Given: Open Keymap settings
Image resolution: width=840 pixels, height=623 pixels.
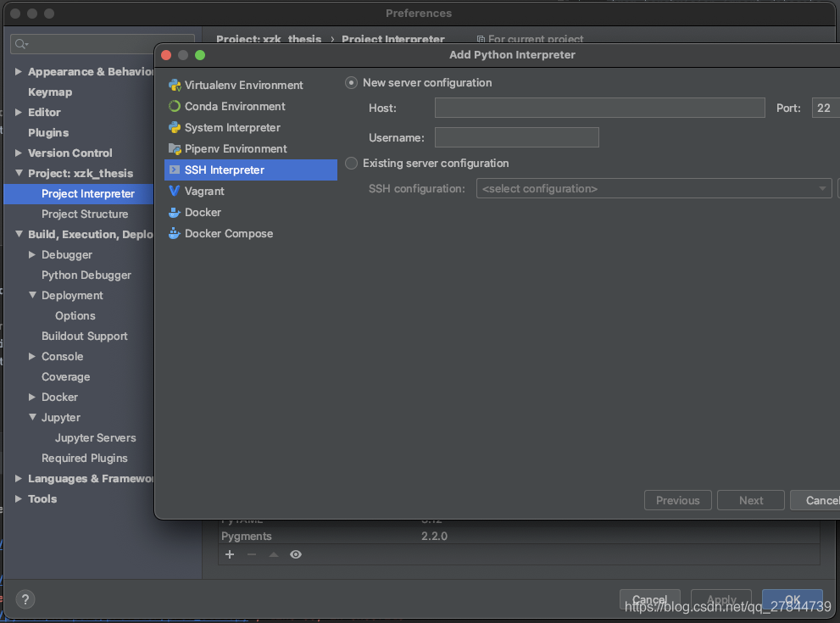Looking at the screenshot, I should coord(50,92).
